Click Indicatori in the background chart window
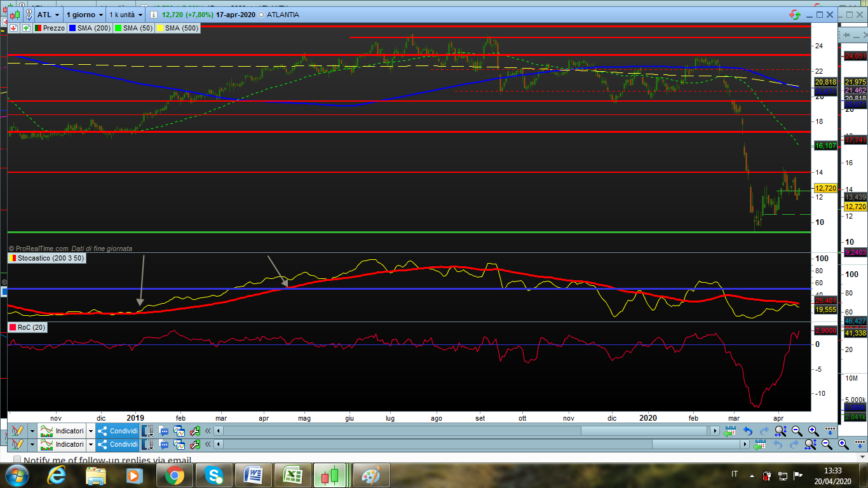The height and width of the screenshot is (488, 868). coord(62,444)
